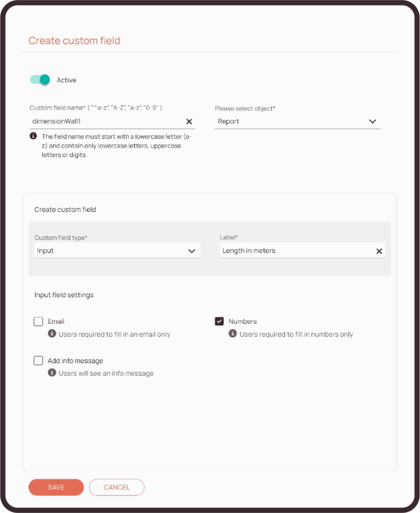Click the info icon under field name
This screenshot has height=513, width=420.
click(x=33, y=136)
